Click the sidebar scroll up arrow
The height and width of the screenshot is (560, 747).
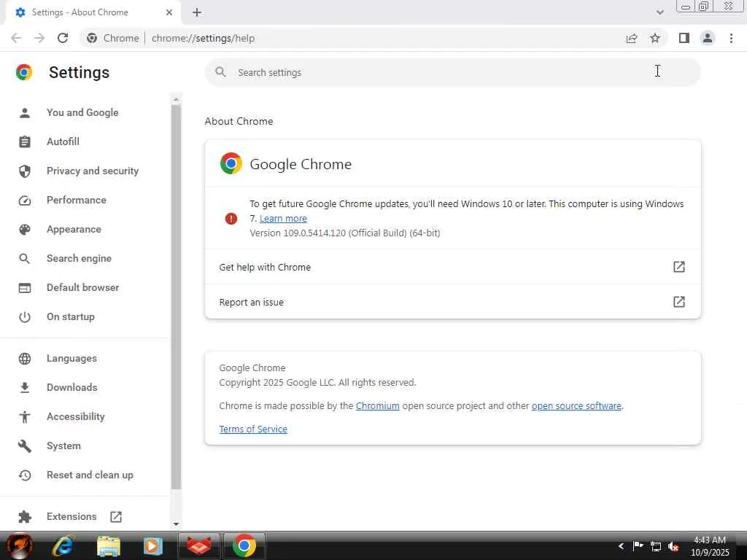176,99
